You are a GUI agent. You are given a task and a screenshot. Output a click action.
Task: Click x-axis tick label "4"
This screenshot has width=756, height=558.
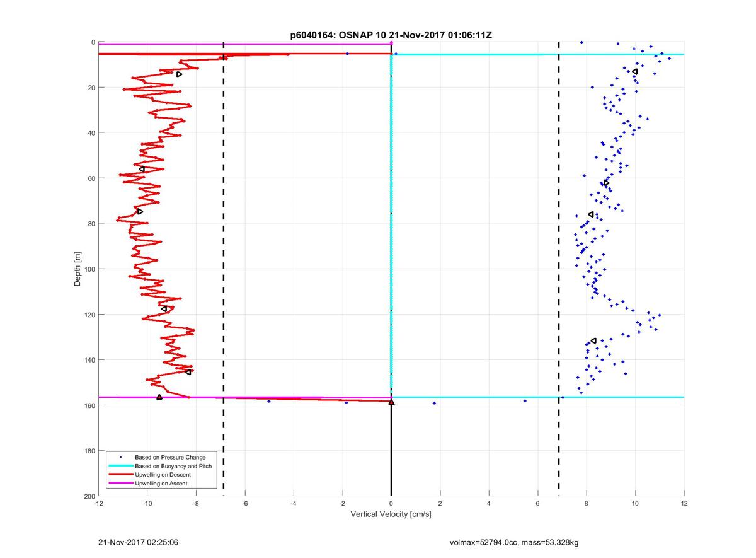point(489,504)
